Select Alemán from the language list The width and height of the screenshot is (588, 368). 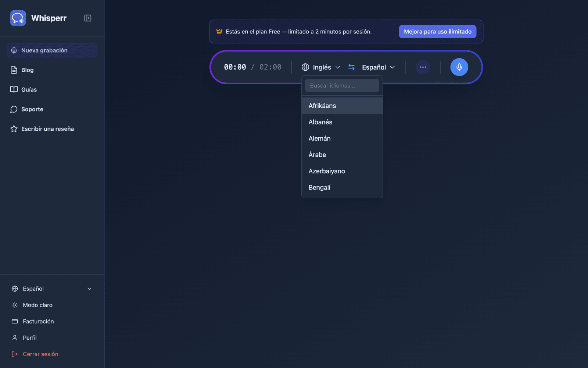click(342, 138)
